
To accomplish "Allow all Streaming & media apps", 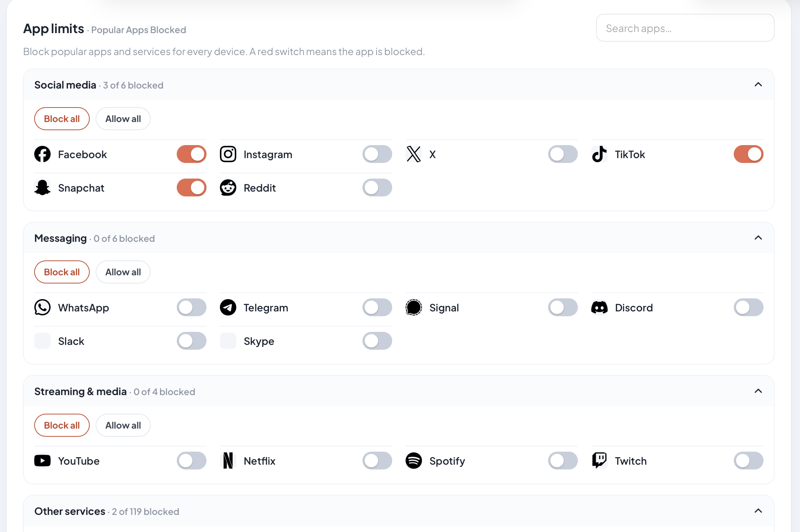I will pos(123,425).
